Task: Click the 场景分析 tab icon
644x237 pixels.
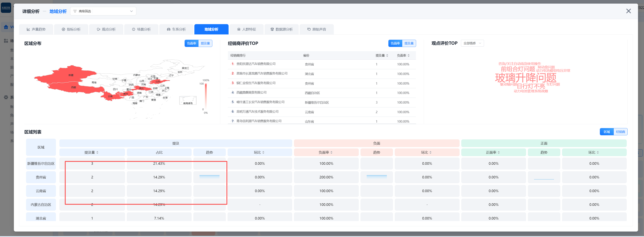Action: pos(133,29)
